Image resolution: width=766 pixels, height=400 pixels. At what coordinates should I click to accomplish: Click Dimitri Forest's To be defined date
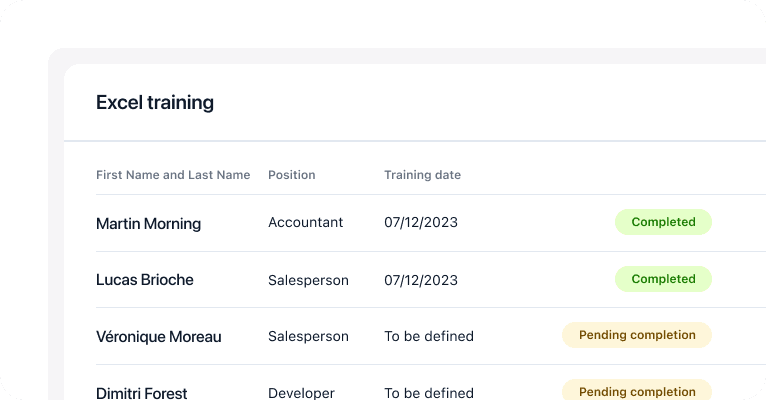(x=428, y=393)
